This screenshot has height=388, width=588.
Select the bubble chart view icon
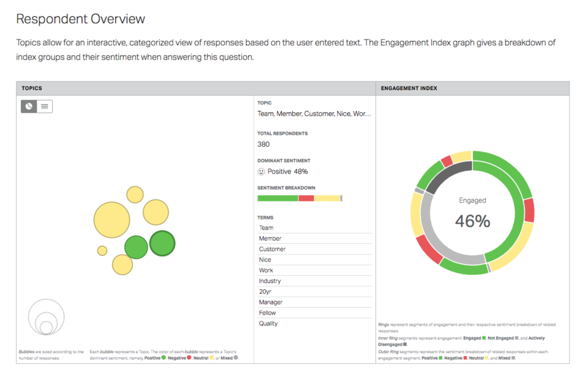[29, 106]
